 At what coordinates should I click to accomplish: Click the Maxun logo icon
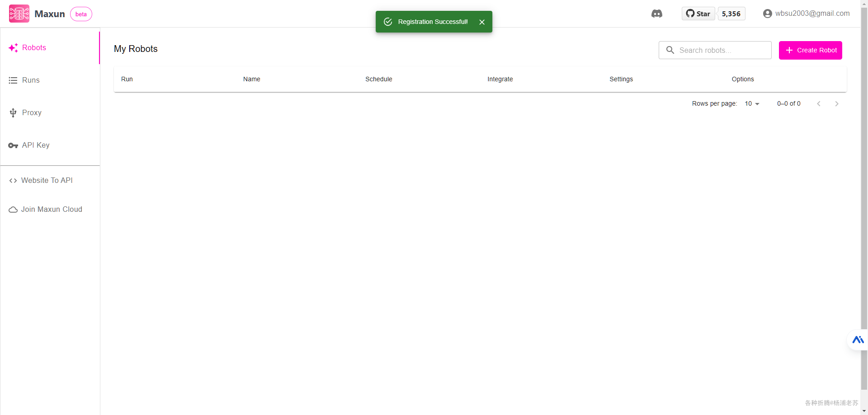19,14
